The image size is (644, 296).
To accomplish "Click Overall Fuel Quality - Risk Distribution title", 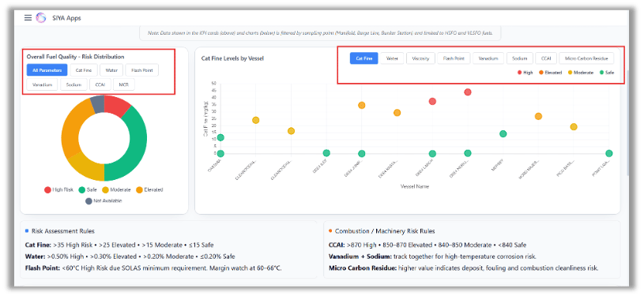I will point(75,57).
